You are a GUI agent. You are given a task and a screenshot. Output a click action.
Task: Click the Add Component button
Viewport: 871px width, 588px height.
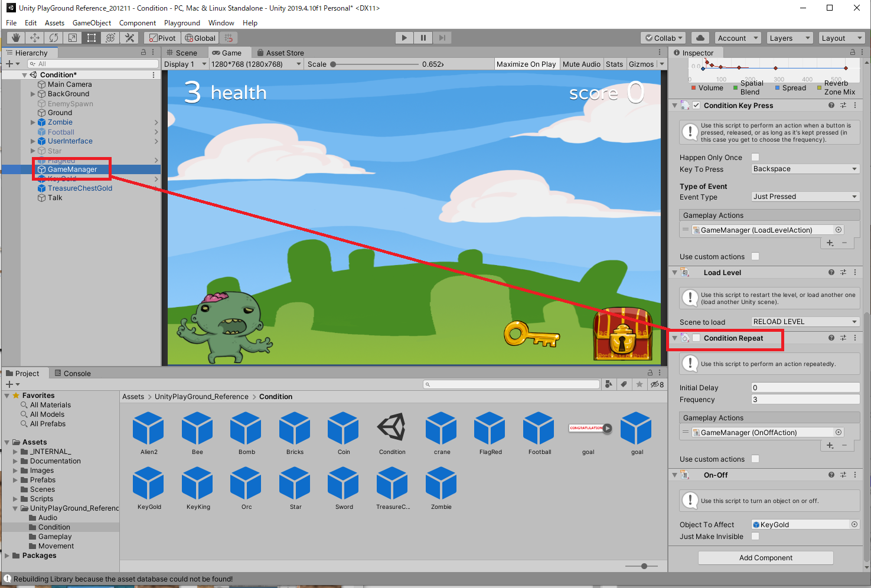point(766,558)
